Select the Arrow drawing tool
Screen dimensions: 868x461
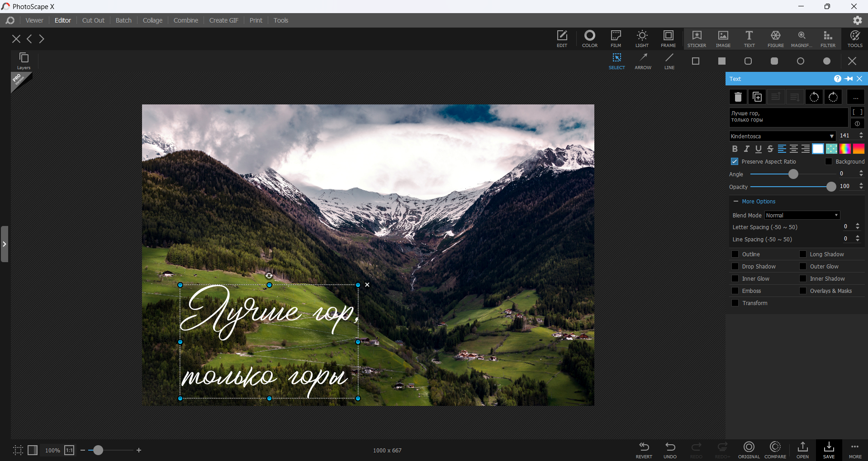pos(643,61)
